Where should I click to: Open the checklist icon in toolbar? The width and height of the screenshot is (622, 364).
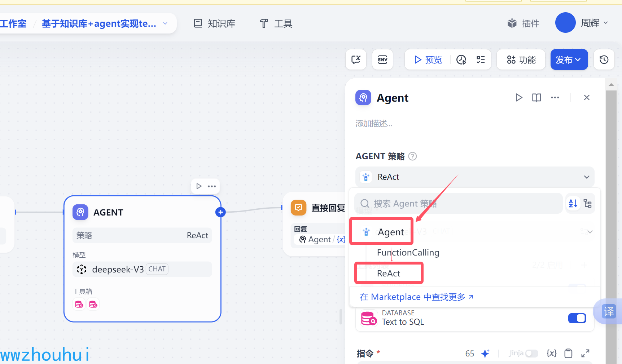click(x=481, y=60)
